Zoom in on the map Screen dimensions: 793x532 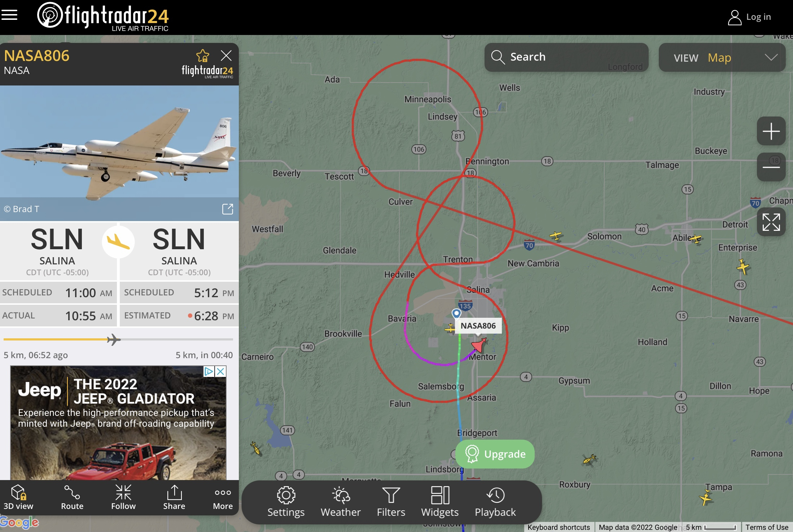point(771,131)
